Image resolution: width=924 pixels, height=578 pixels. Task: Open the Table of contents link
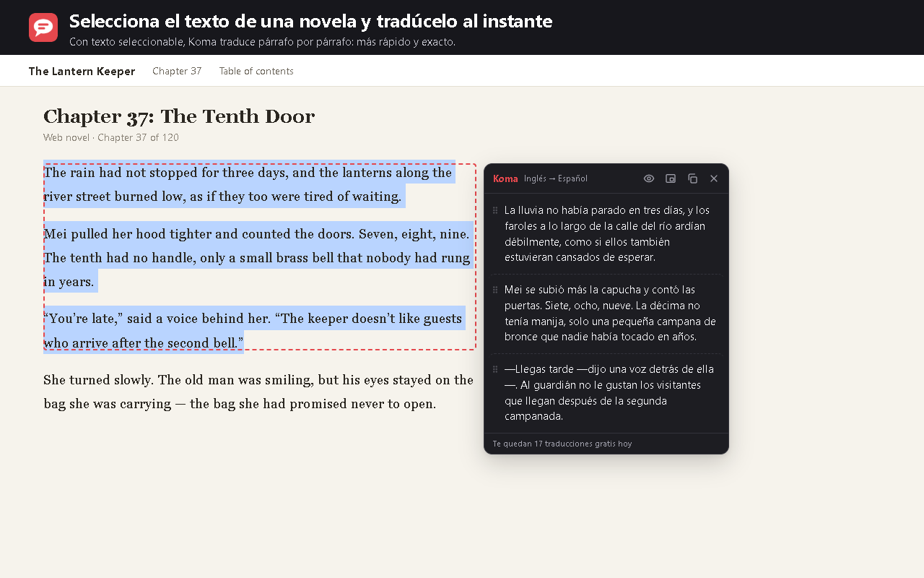tap(256, 71)
